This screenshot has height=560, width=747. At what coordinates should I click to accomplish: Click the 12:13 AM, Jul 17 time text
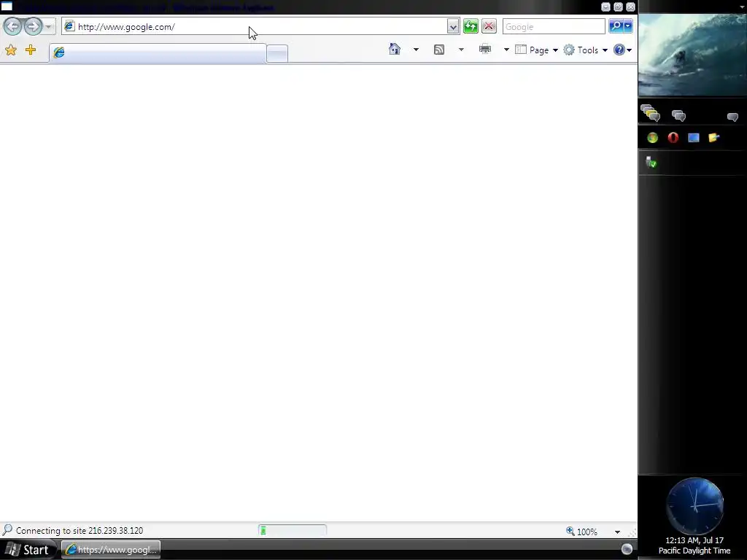coord(694,540)
